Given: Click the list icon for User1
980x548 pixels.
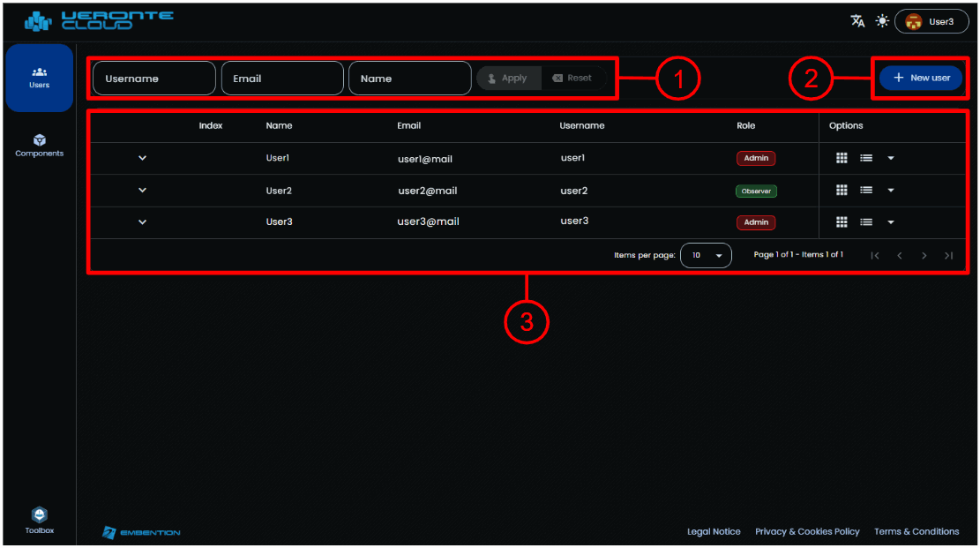Looking at the screenshot, I should (866, 158).
